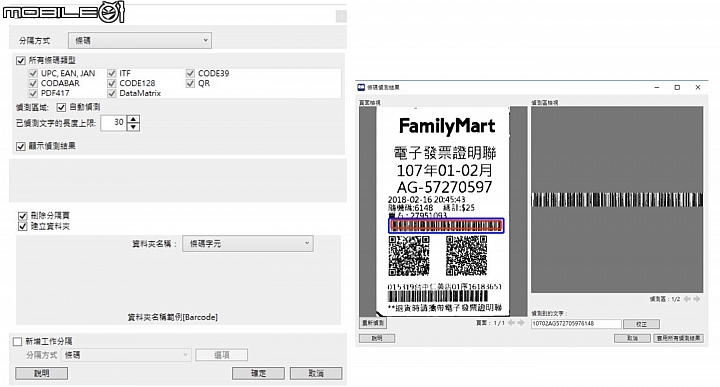The height and width of the screenshot is (387, 720).
Task: Enable the 新增工作分隔 checkbox
Action: click(x=17, y=342)
